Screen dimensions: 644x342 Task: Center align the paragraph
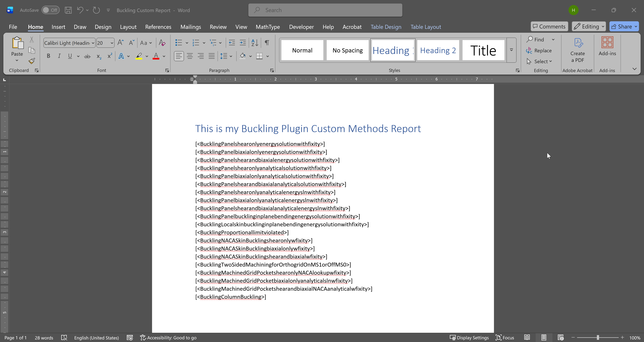pos(190,56)
